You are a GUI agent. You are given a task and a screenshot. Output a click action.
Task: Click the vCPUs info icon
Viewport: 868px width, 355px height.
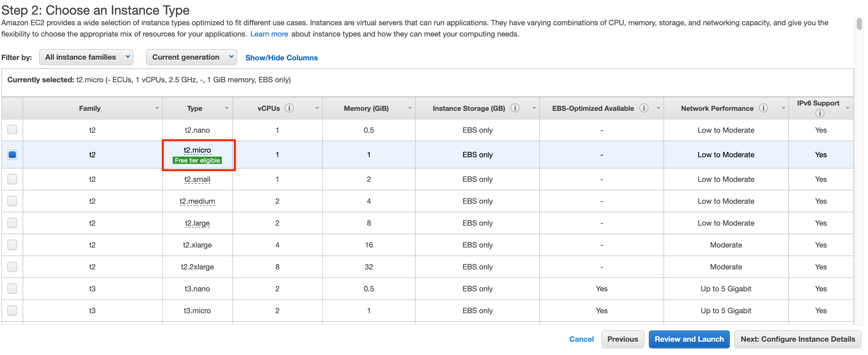[289, 108]
